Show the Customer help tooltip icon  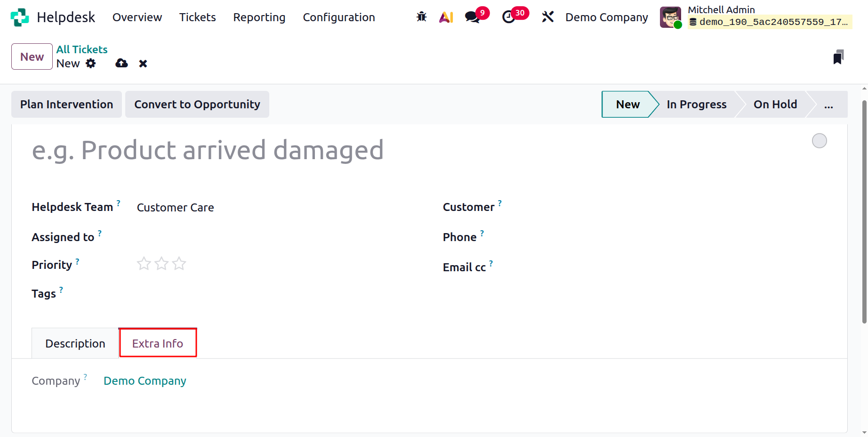(x=500, y=203)
